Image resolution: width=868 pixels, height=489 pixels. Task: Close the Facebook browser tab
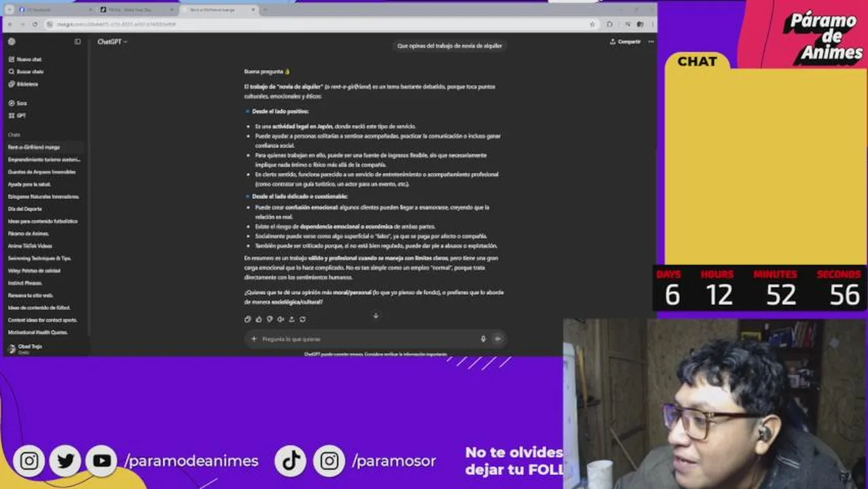(90, 10)
